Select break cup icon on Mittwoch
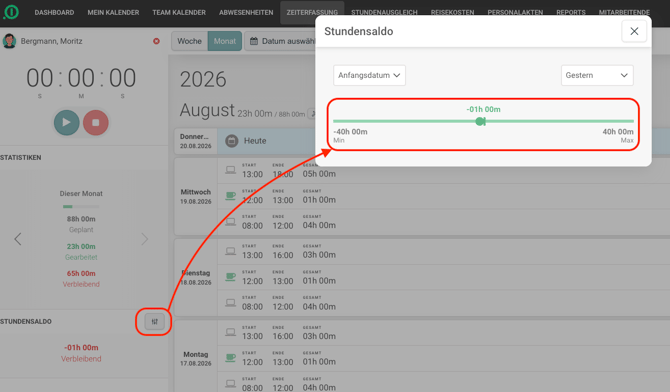Viewport: 670px width, 392px height. coord(231,196)
